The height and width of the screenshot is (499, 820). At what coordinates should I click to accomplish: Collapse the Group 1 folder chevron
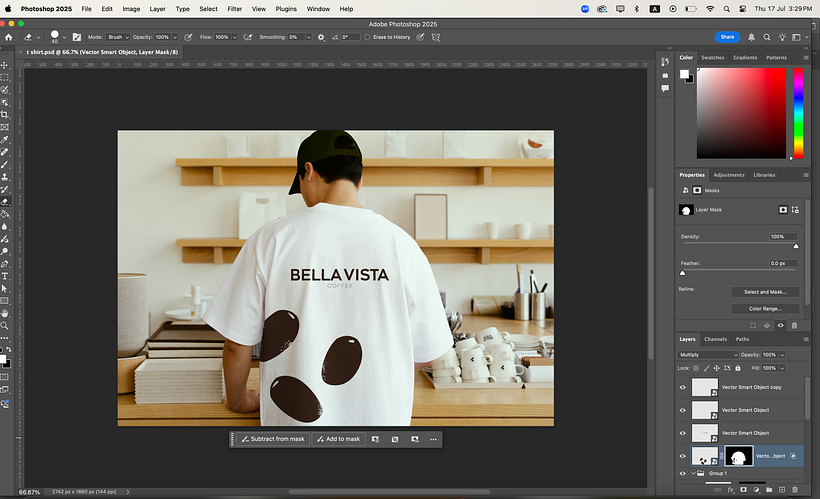click(693, 473)
